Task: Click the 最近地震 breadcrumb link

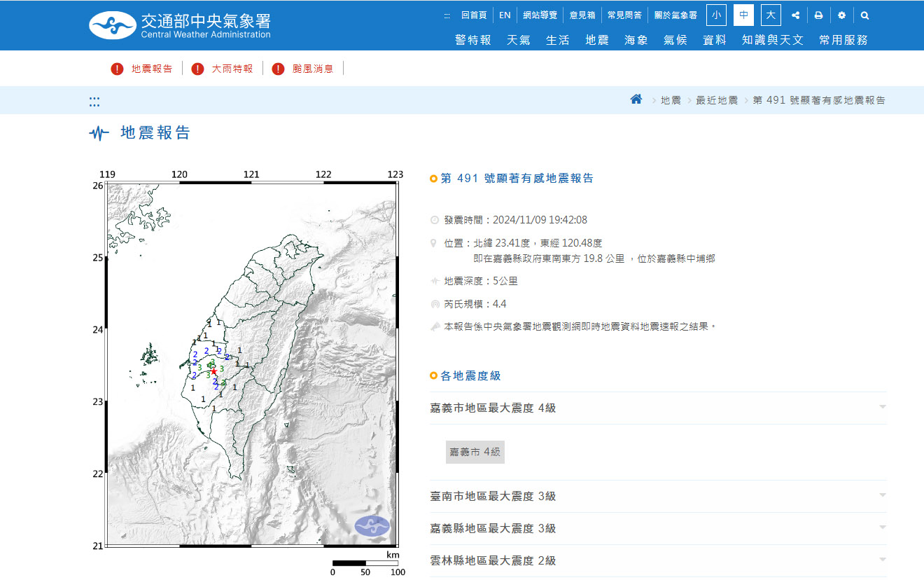Action: [717, 100]
